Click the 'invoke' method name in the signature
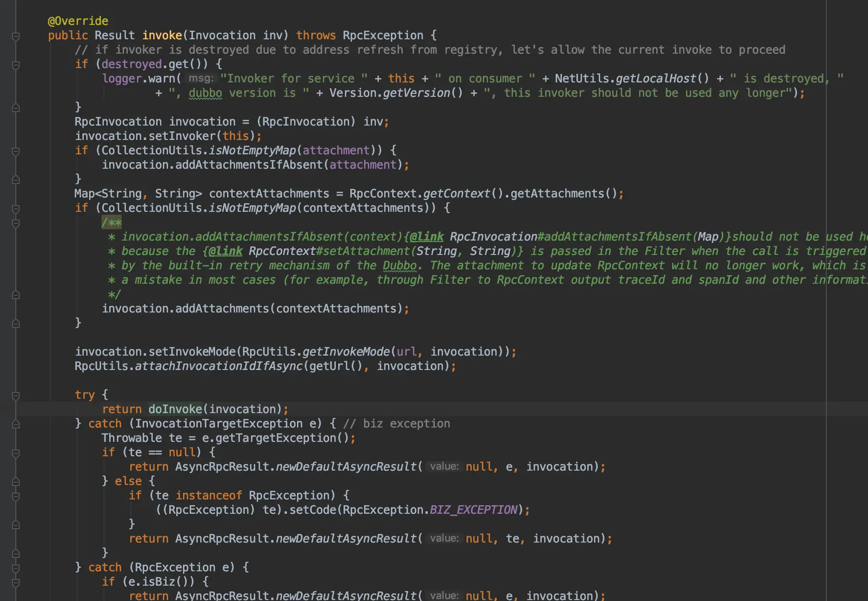The width and height of the screenshot is (868, 601). click(162, 35)
